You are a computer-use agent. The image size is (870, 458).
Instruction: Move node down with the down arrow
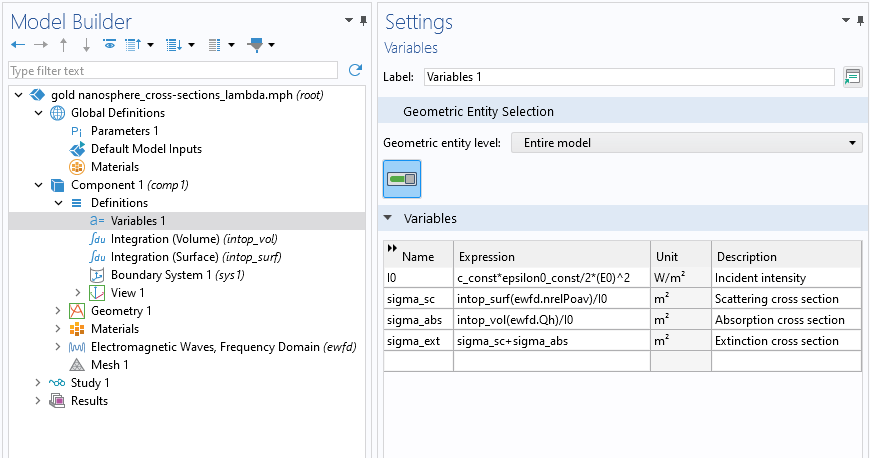87,45
